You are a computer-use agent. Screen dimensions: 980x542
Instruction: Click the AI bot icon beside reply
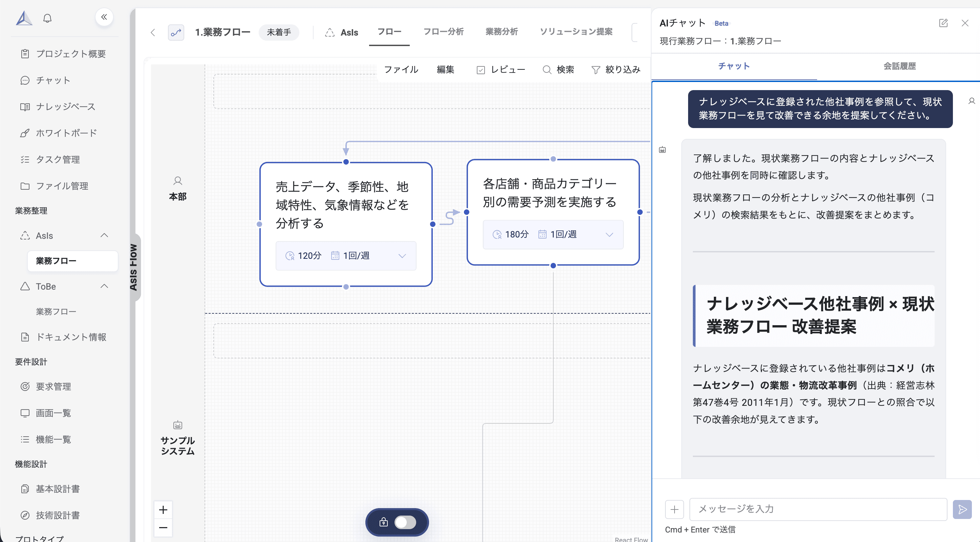click(x=662, y=150)
